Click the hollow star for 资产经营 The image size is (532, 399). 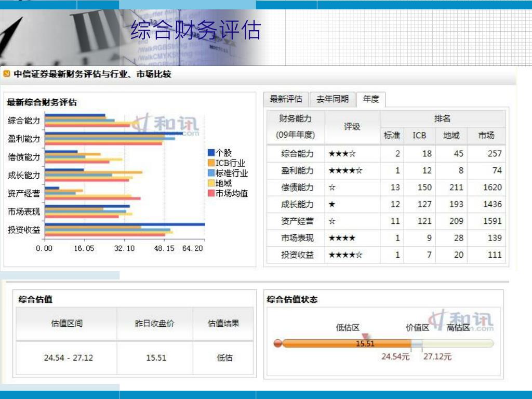[x=332, y=221]
